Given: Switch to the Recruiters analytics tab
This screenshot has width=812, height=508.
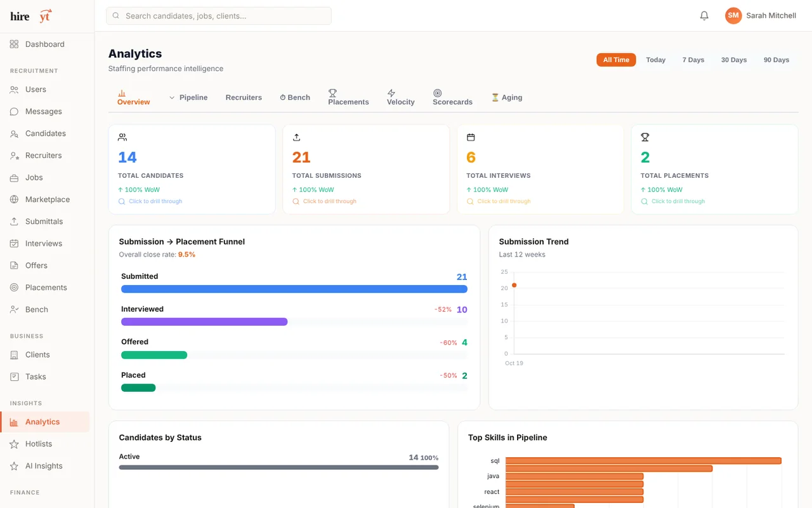Looking at the screenshot, I should (x=244, y=98).
